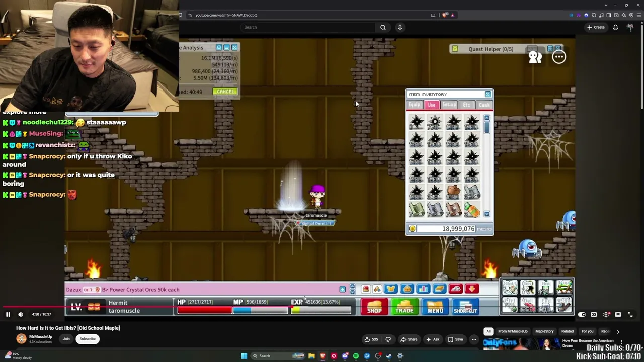Search with your voice microphone
644x362 pixels.
point(400,27)
